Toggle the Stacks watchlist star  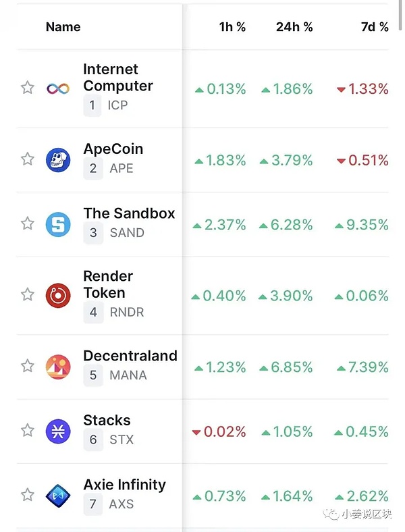28,430
